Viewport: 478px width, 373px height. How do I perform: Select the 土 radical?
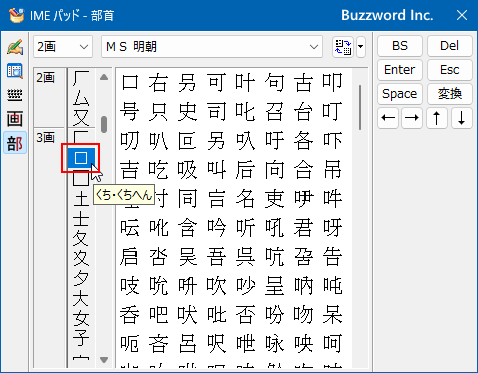[81, 200]
